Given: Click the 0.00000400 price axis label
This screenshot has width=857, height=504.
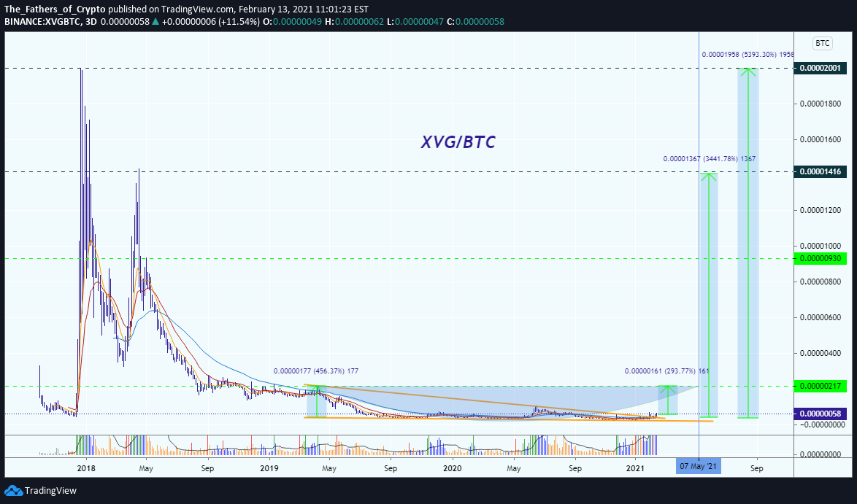Looking at the screenshot, I should [x=821, y=353].
